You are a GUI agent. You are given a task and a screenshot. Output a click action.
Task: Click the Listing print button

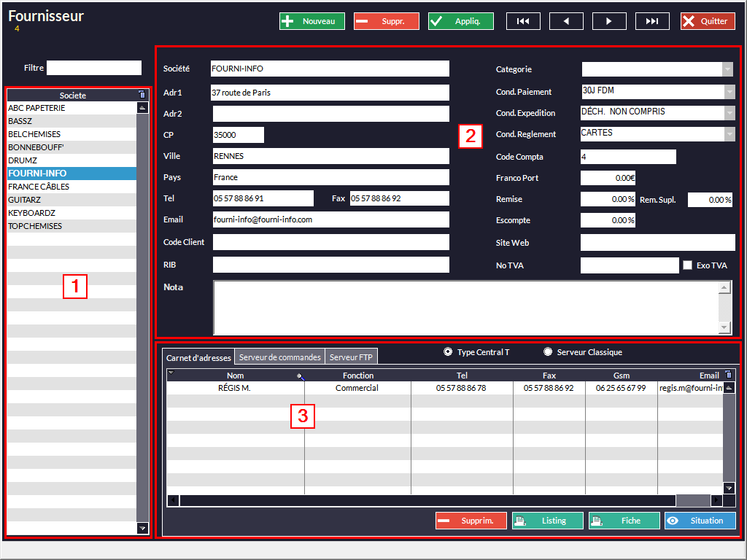point(547,521)
